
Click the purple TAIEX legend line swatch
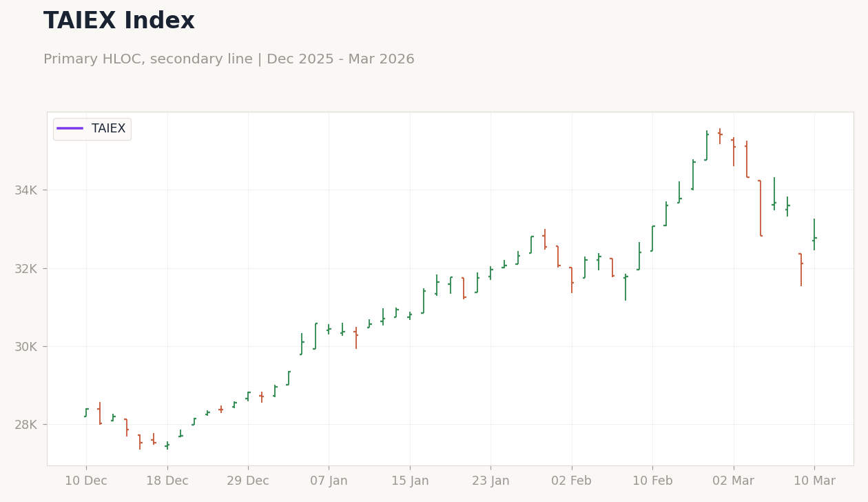70,129
